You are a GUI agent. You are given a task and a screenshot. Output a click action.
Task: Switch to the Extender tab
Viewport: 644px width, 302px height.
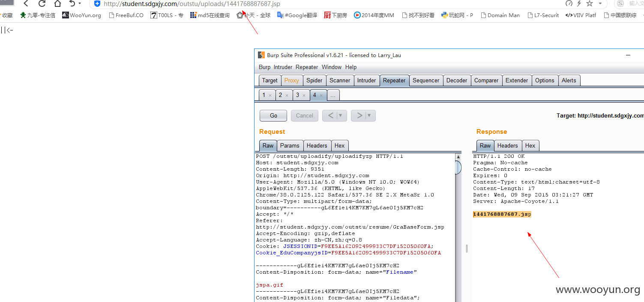pos(517,80)
